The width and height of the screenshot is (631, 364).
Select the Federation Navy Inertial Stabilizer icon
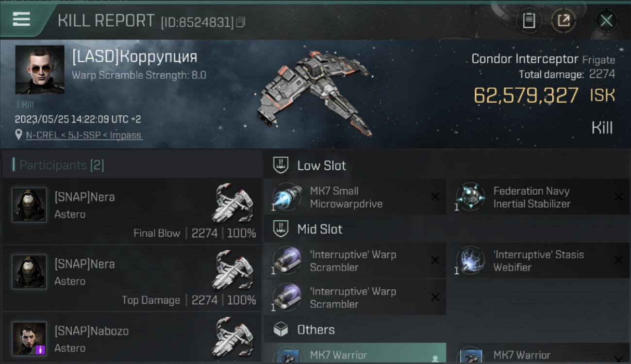point(471,197)
